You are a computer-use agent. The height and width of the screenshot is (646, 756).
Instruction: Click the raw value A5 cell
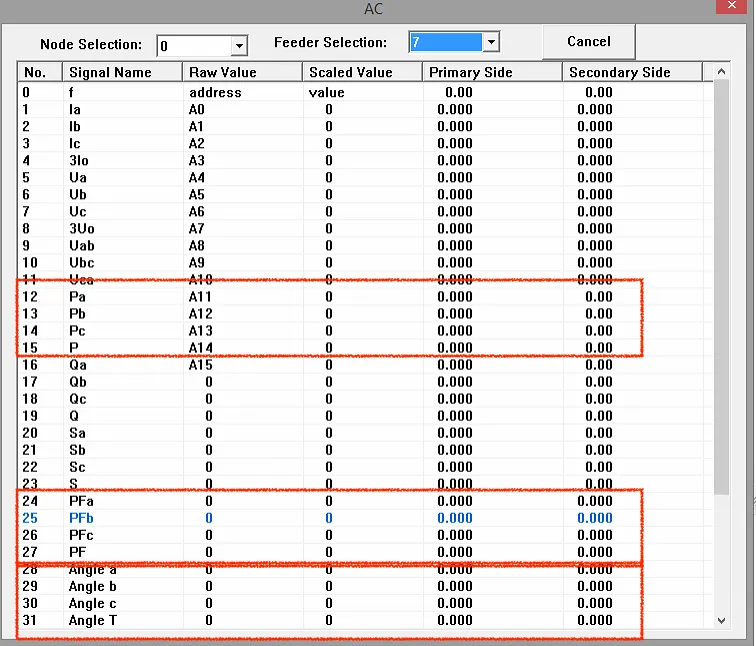[197, 194]
